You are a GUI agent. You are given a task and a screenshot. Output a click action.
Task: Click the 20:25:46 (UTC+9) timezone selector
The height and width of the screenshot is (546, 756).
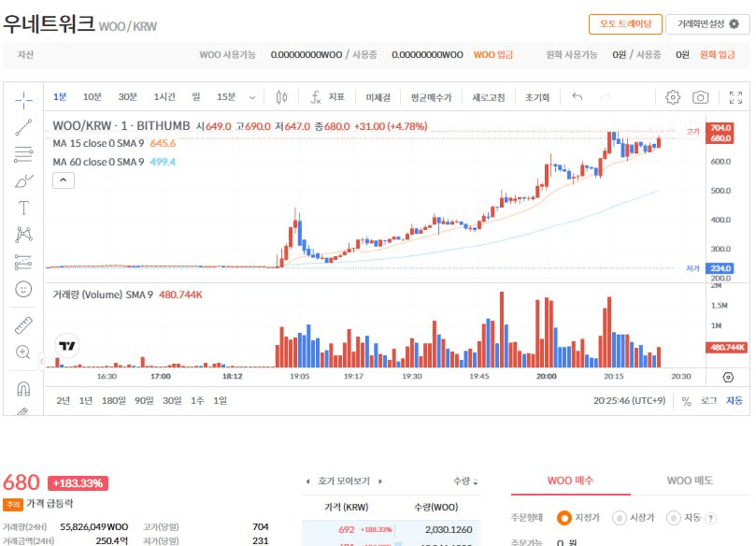click(x=629, y=401)
